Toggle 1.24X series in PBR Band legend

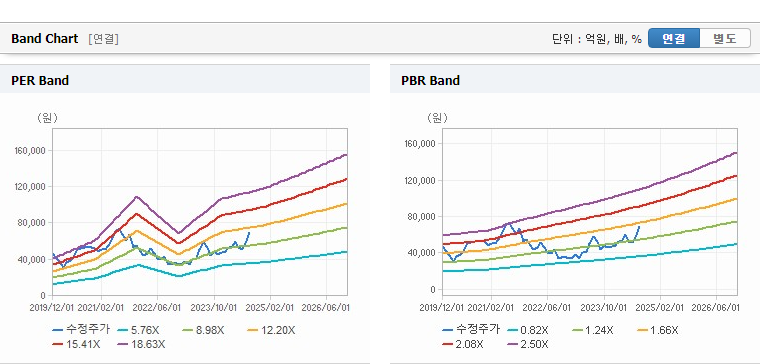click(x=593, y=330)
